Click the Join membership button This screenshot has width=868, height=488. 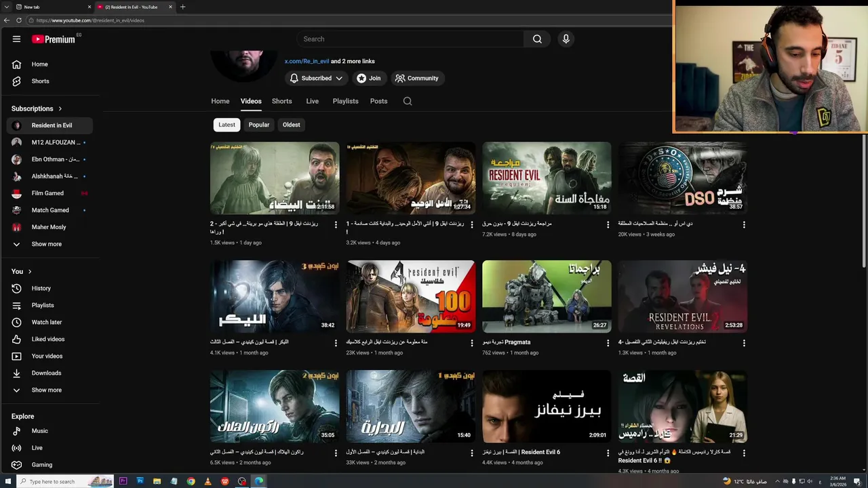[x=369, y=78]
